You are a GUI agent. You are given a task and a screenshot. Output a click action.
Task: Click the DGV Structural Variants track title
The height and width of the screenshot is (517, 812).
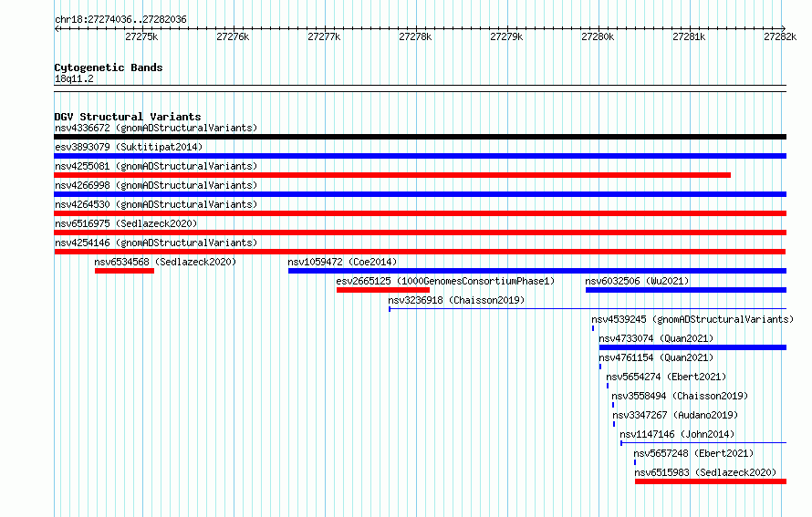point(128,117)
